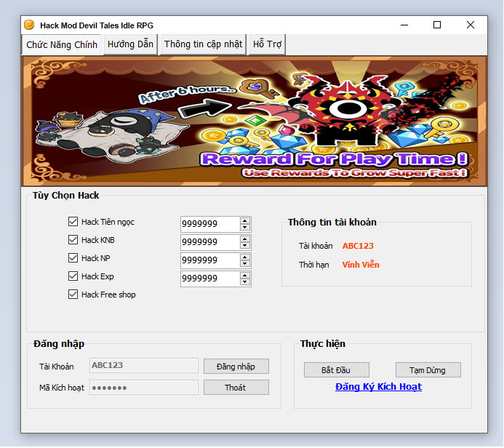Screen dimensions: 504x448
Task: Open the Thông tin cập nhật tab
Action: (x=203, y=44)
